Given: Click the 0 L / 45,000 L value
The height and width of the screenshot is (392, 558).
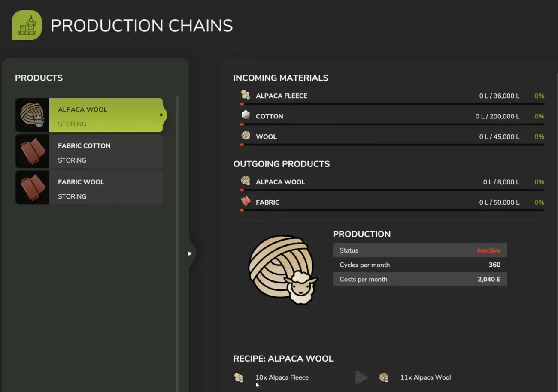Looking at the screenshot, I should click(499, 137).
